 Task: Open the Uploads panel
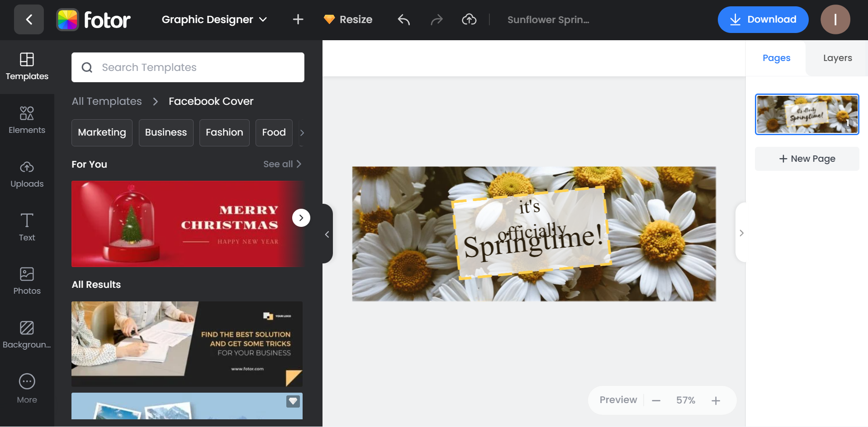point(27,173)
